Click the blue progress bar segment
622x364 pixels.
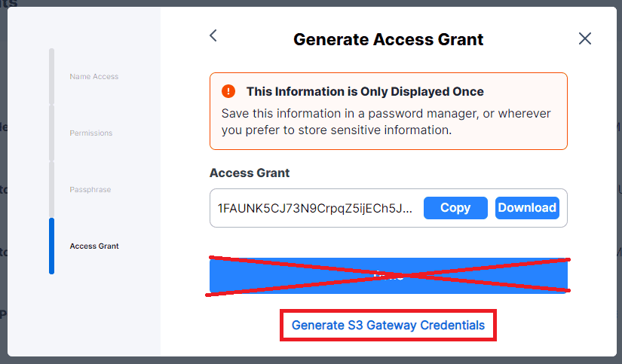51,246
